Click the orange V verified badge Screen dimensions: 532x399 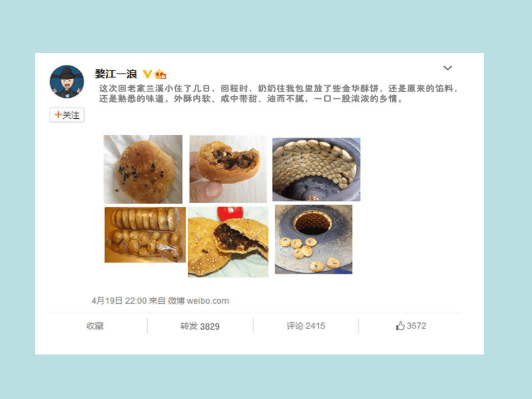point(147,74)
